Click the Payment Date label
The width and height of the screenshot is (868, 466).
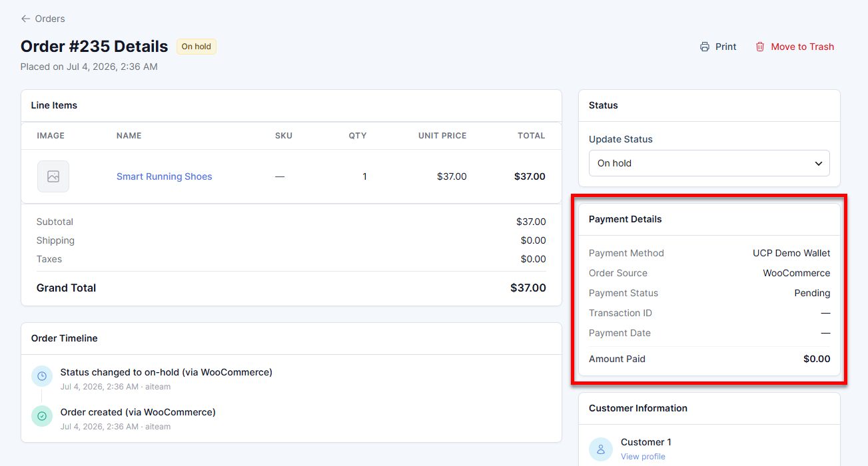(620, 333)
